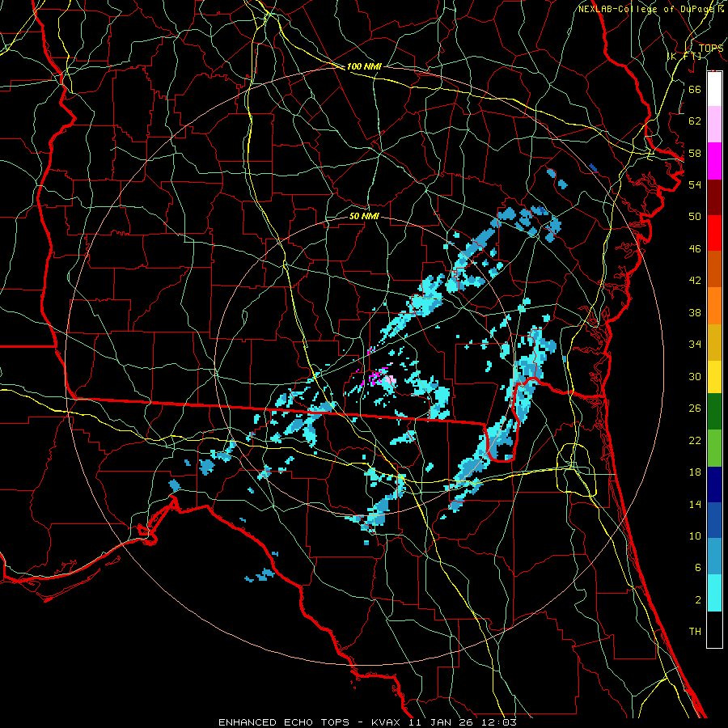This screenshot has width=728, height=728.
Task: Pick the navy blue legend swatch
Action: pos(714,485)
